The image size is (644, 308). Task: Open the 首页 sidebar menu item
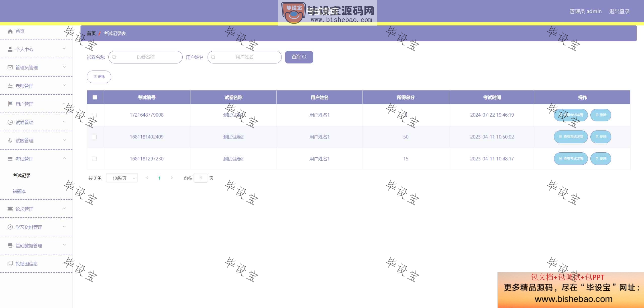(x=36, y=31)
